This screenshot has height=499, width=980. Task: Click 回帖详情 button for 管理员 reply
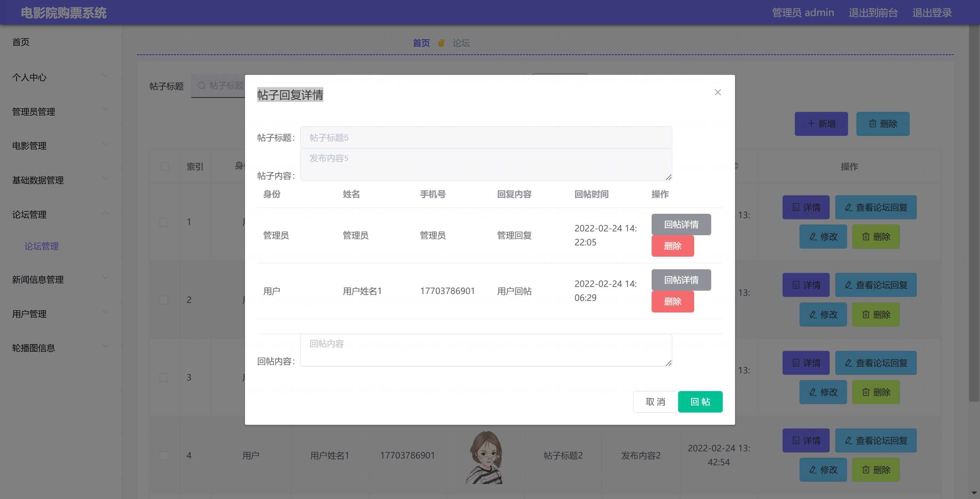point(681,225)
